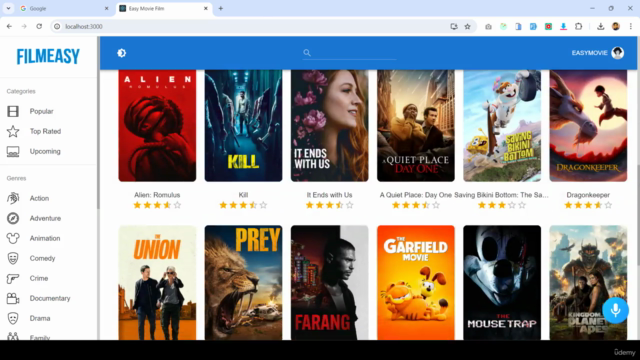
Task: Expand the tab search dropdown arrow
Action: click(8, 9)
